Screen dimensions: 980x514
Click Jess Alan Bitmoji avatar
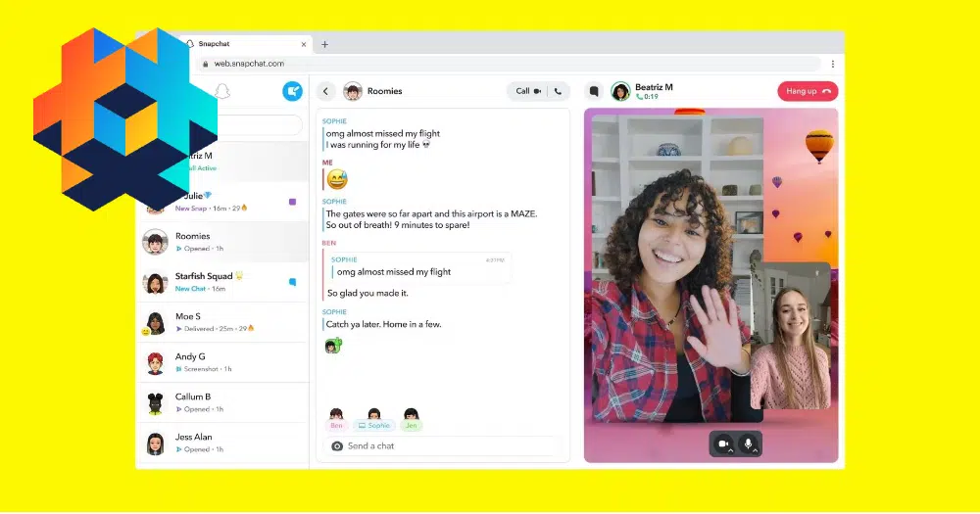pyautogui.click(x=155, y=444)
